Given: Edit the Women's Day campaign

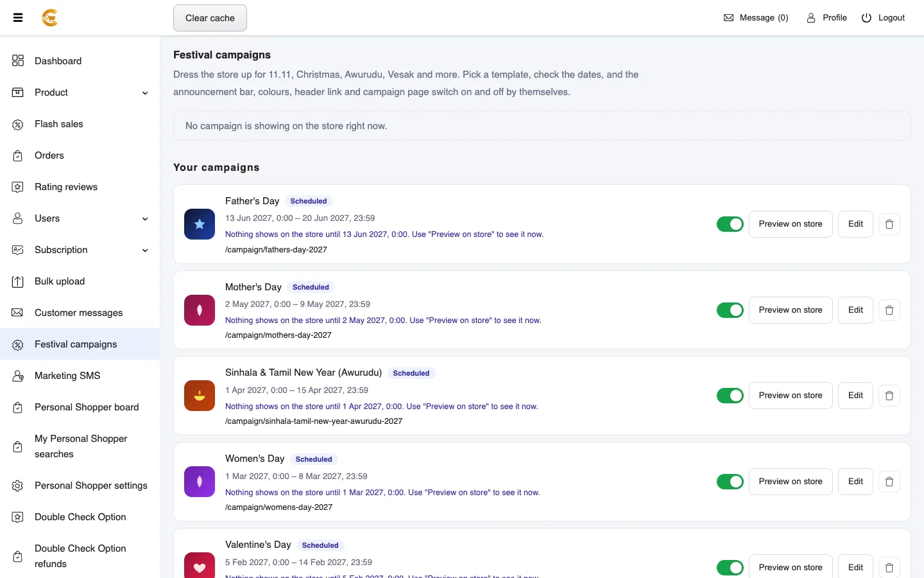Looking at the screenshot, I should (855, 482).
